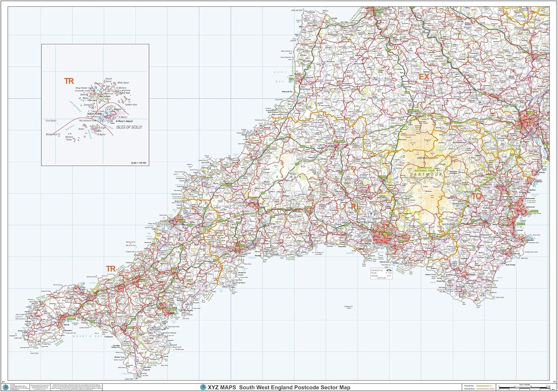Toggle the Postcode Sector legend entry
The width and height of the screenshot is (558, 392).
click(469, 389)
